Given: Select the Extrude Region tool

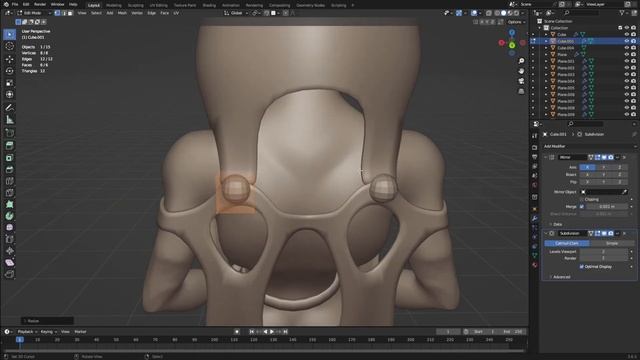Looking at the screenshot, I should pos(9,146).
